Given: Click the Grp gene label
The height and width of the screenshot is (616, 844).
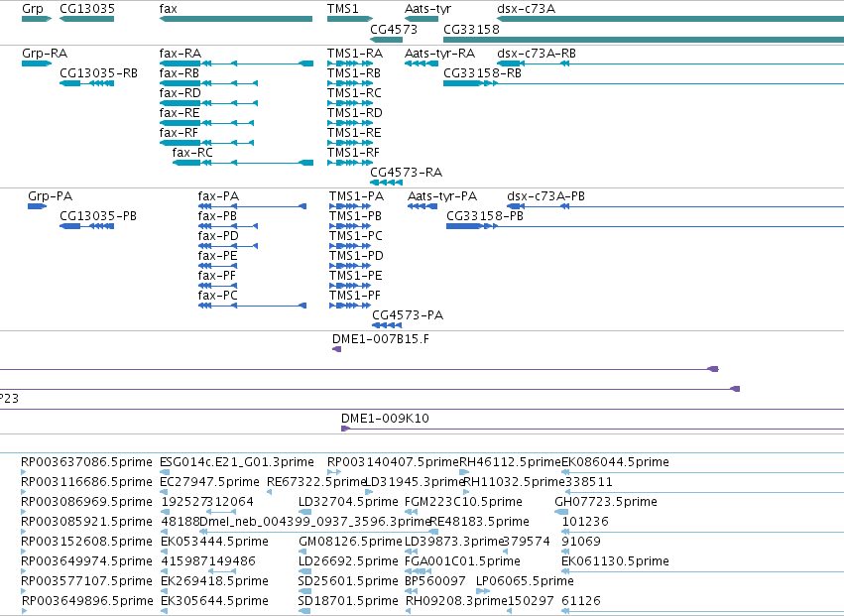Looking at the screenshot, I should click(x=33, y=9).
